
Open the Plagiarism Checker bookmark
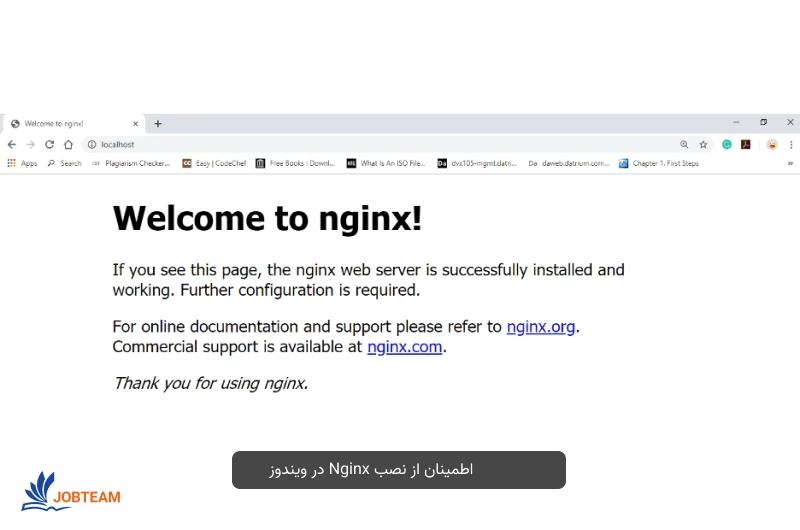pyautogui.click(x=131, y=163)
